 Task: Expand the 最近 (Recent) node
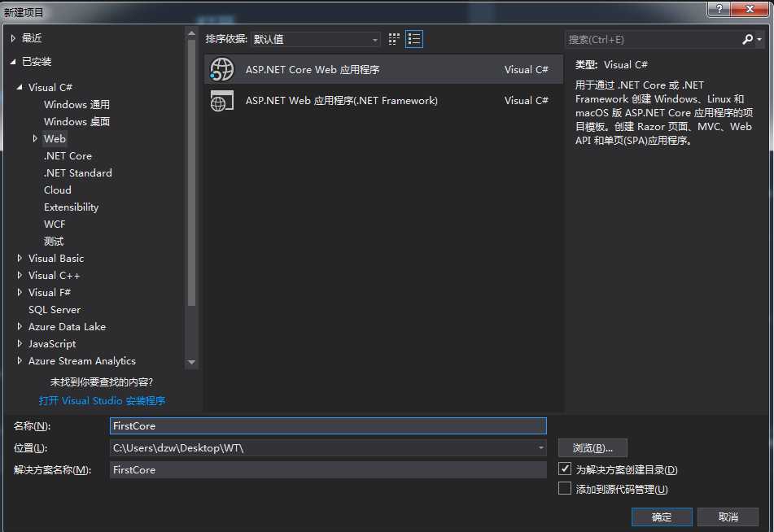pyautogui.click(x=13, y=38)
